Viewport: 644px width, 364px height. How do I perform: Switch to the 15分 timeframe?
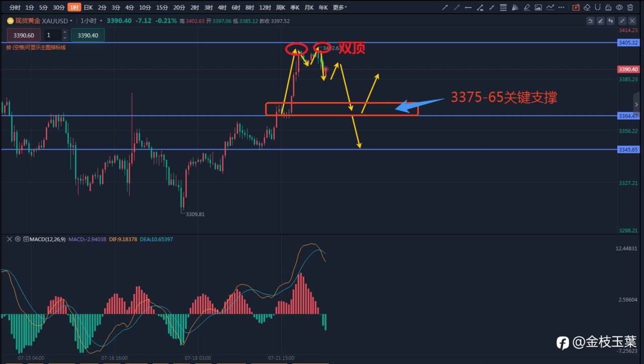162,8
